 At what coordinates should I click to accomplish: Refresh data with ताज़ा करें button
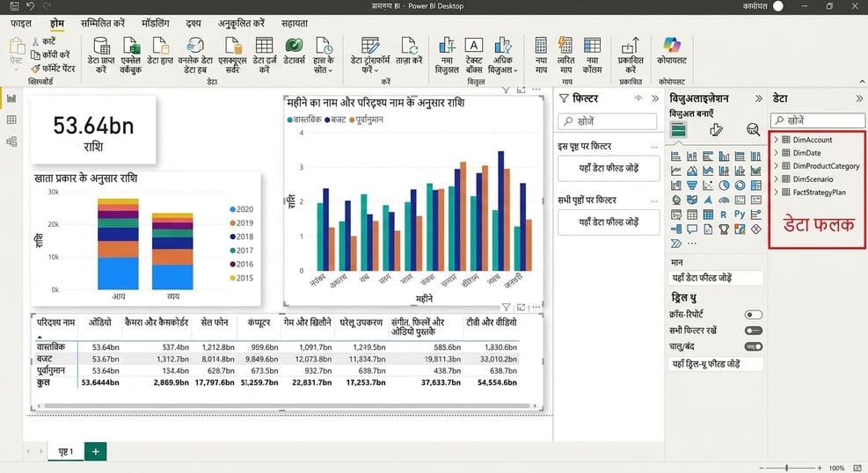coord(409,51)
